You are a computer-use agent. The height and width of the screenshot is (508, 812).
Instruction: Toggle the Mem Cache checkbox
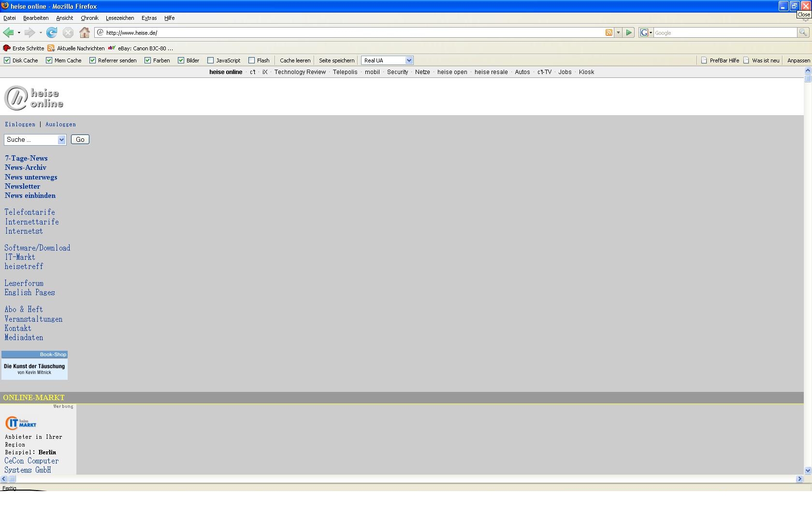[49, 60]
